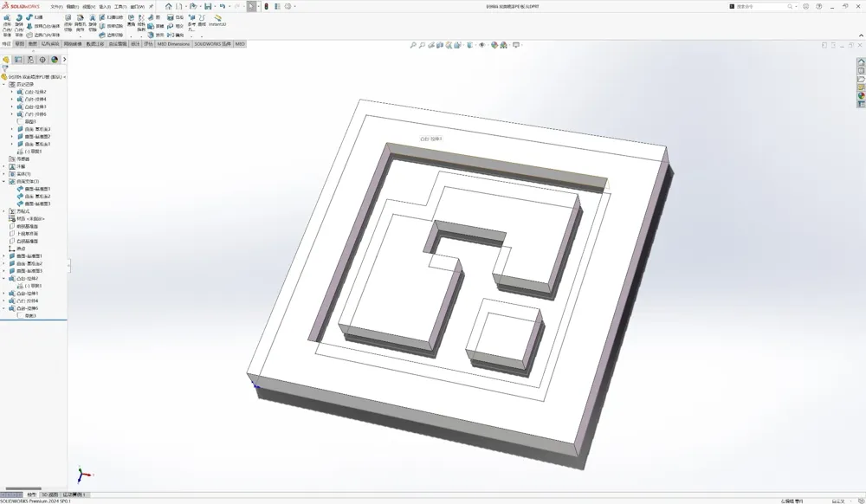This screenshot has width=866, height=504.
Task: Expand the 方程式 (Equations) node
Action: 3,211
